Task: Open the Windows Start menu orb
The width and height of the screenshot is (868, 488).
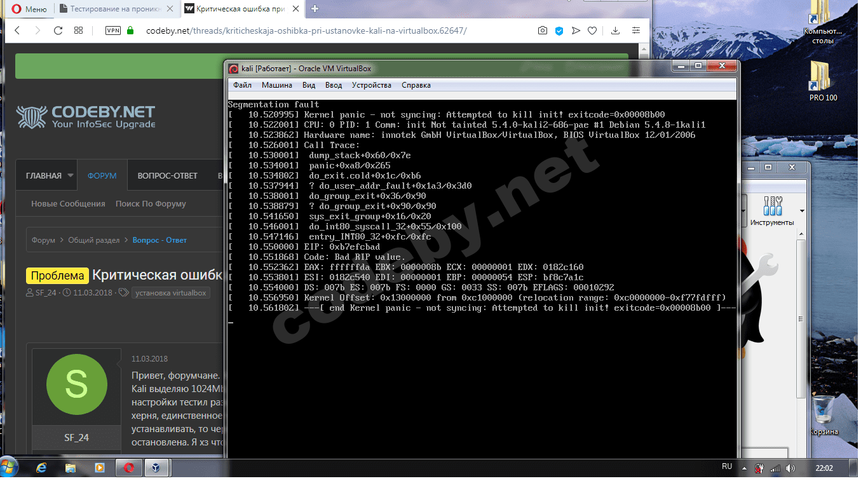Action: 10,468
